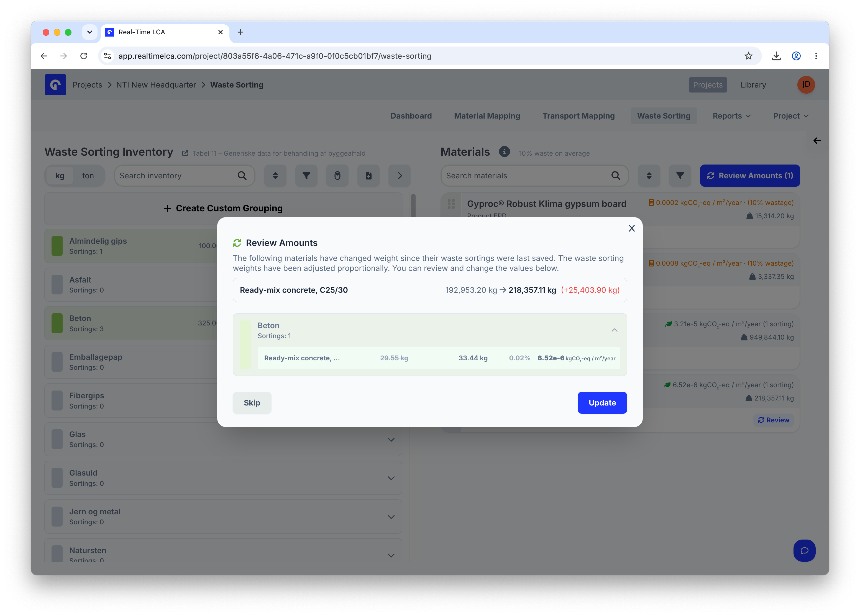This screenshot has height=616, width=860.
Task: Click Almindelig gips green color swatch
Action: [57, 246]
